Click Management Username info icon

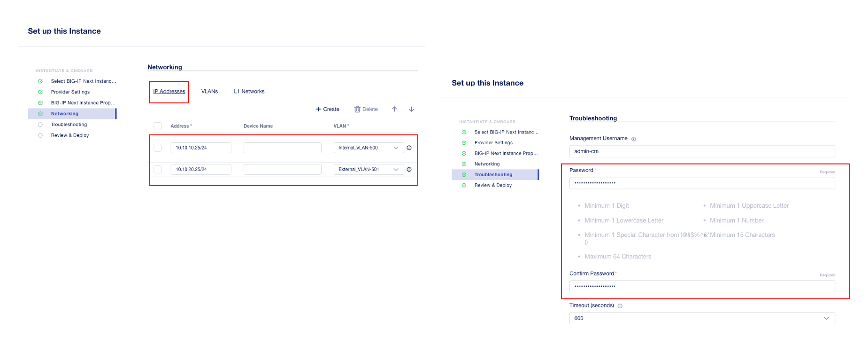click(634, 139)
